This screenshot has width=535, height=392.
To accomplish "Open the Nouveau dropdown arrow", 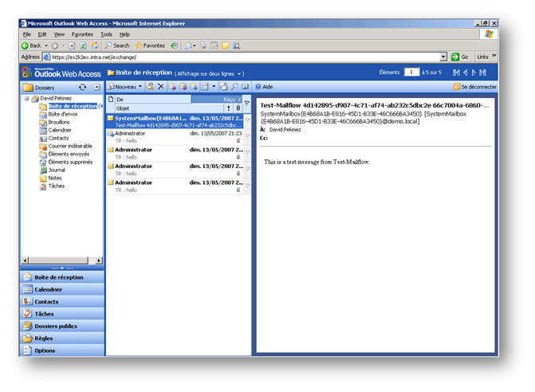I will click(140, 86).
